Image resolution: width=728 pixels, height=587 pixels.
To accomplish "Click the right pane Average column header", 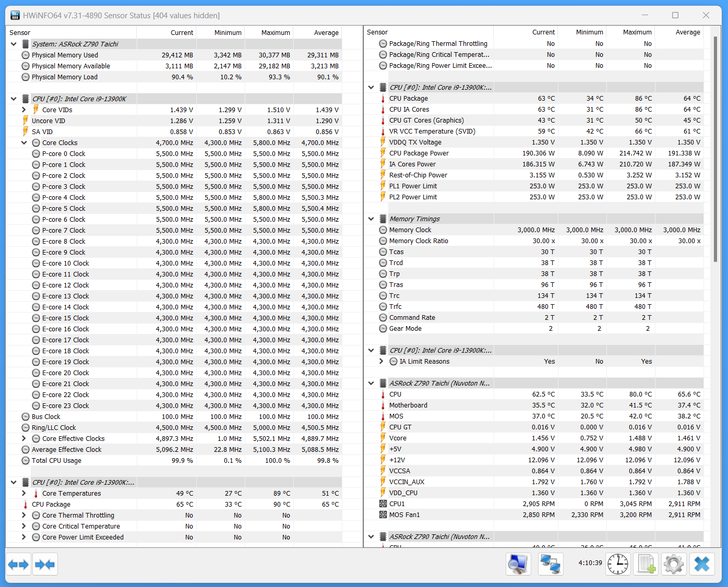I will pos(679,32).
